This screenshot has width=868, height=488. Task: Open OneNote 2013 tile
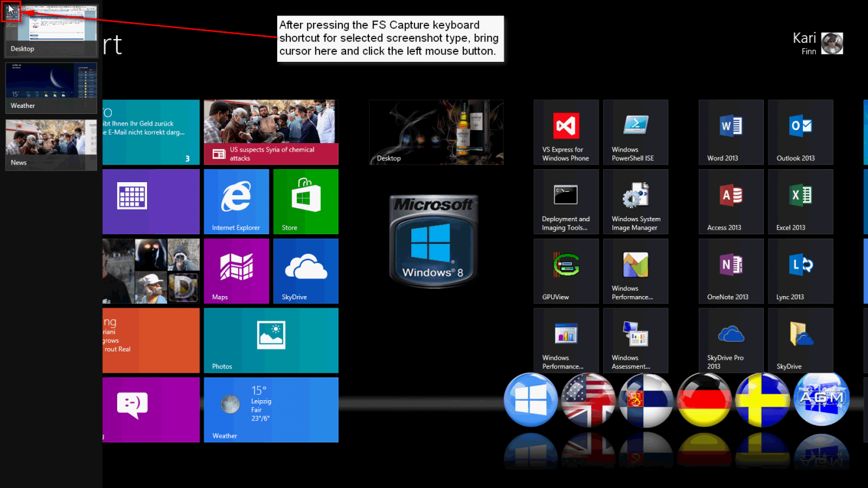tap(731, 271)
